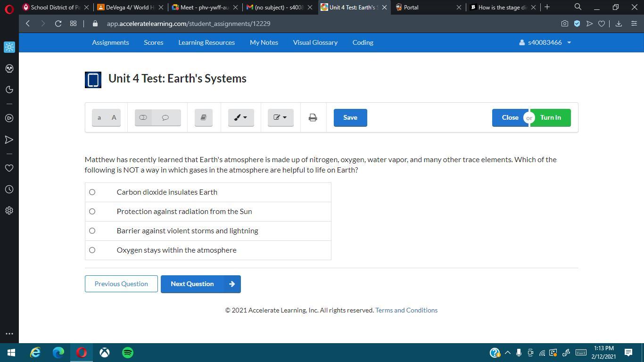Open the ad blocker shield icon
644x362 pixels.
click(x=577, y=24)
